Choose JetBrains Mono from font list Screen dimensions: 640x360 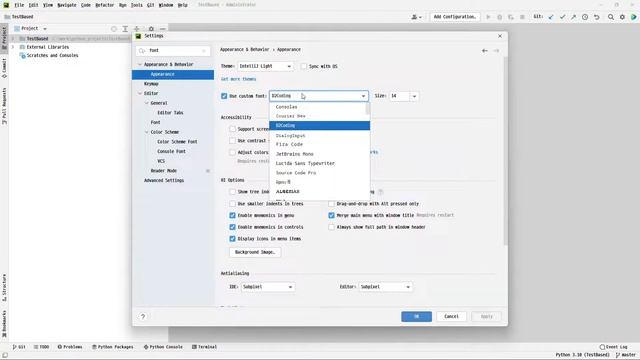click(319, 154)
